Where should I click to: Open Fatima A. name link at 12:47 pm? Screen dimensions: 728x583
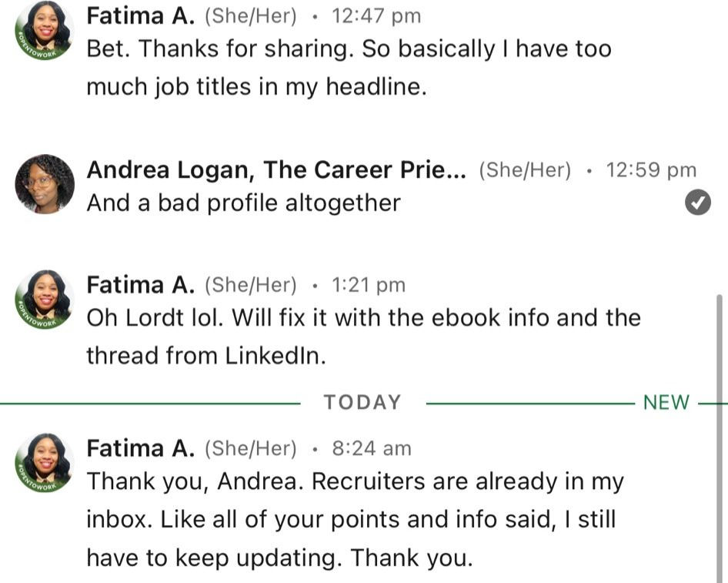pyautogui.click(x=140, y=15)
